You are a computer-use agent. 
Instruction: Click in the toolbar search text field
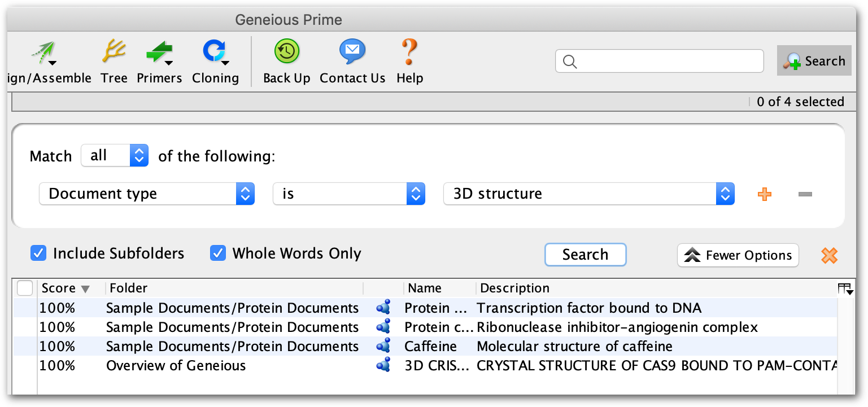pos(660,62)
